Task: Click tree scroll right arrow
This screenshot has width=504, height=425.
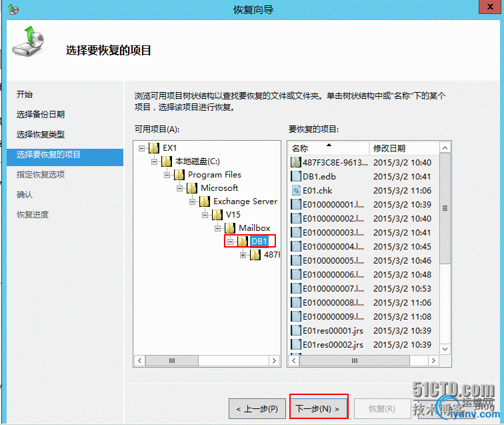Action: 274,361
